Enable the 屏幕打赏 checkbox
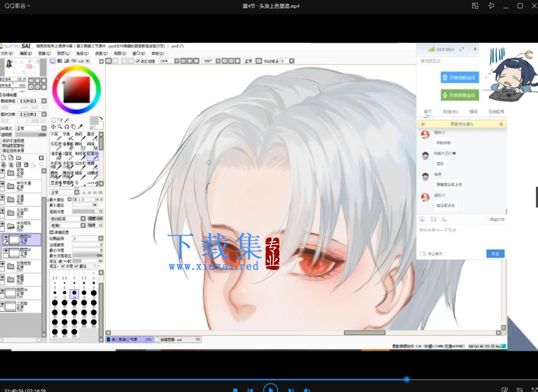538x392 pixels. [487, 220]
